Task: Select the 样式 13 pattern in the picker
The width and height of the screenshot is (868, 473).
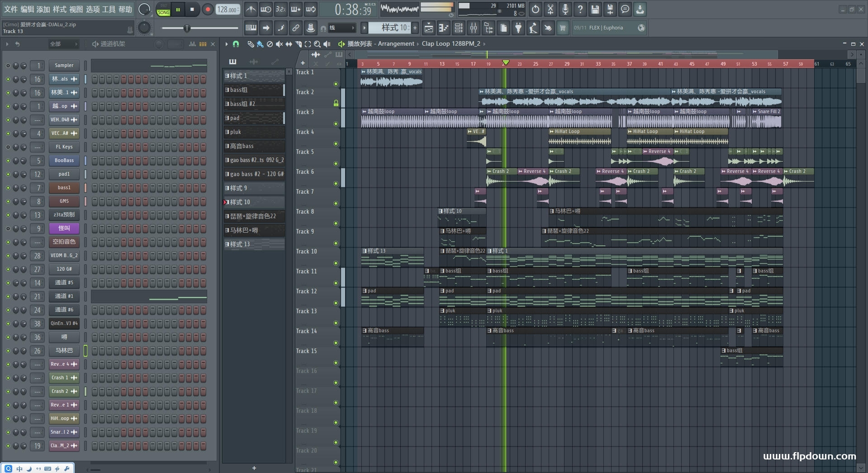Action: coord(254,244)
